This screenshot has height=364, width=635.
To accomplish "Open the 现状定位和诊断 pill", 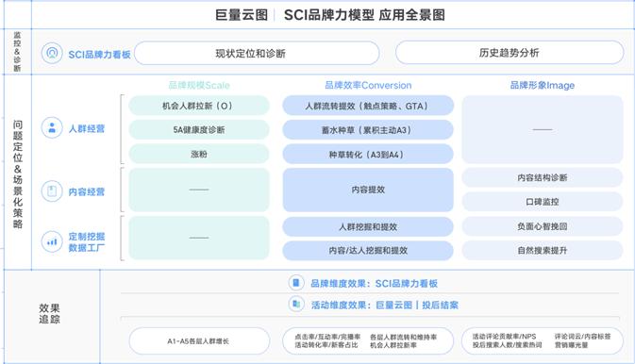I will [x=257, y=53].
